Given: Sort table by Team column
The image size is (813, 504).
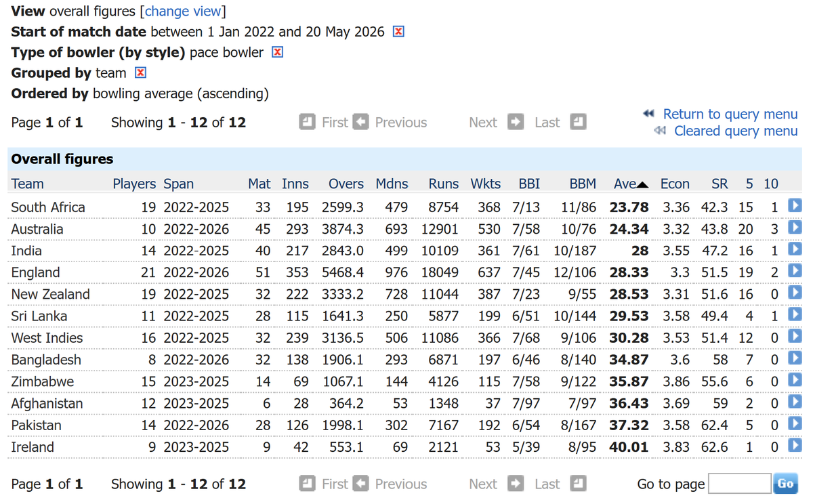Looking at the screenshot, I should (28, 184).
